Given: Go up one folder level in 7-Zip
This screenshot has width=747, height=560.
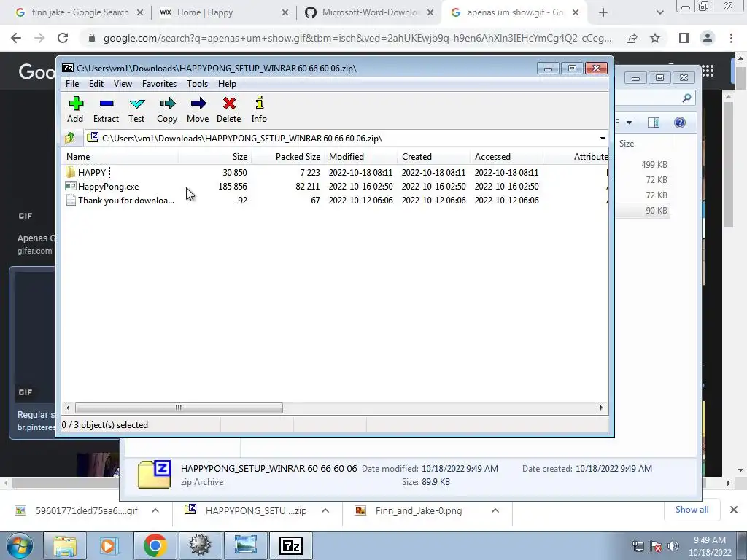Looking at the screenshot, I should click(70, 138).
